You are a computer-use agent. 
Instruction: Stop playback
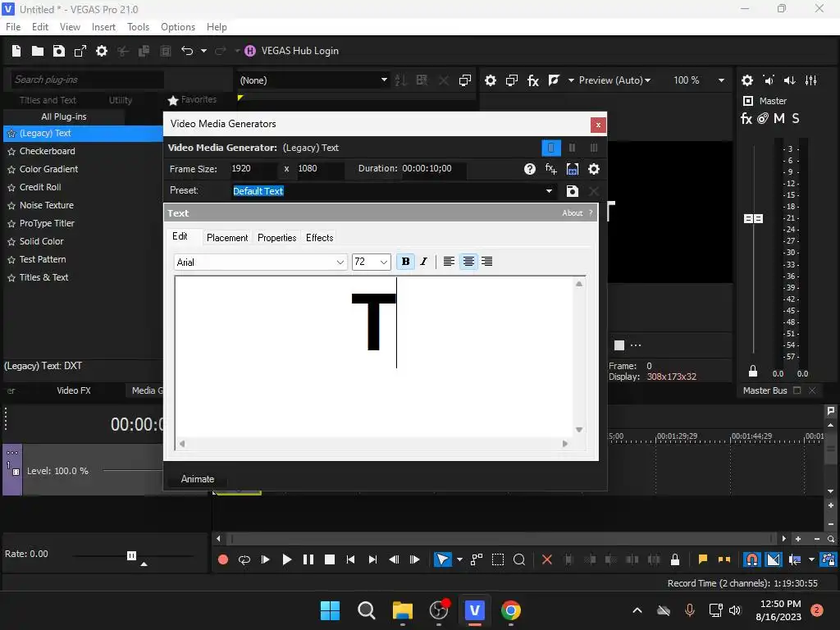330,559
